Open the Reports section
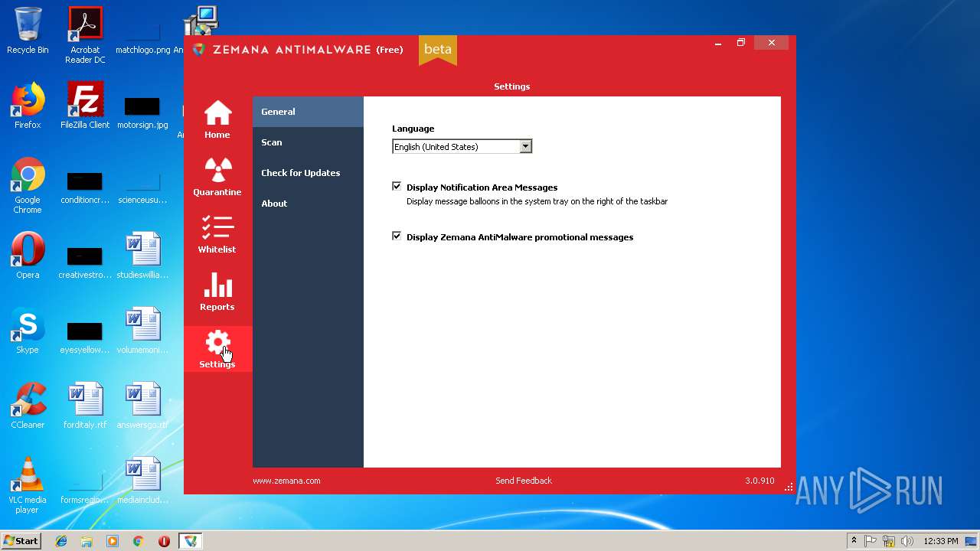Viewport: 980px width, 551px height. pos(217,293)
